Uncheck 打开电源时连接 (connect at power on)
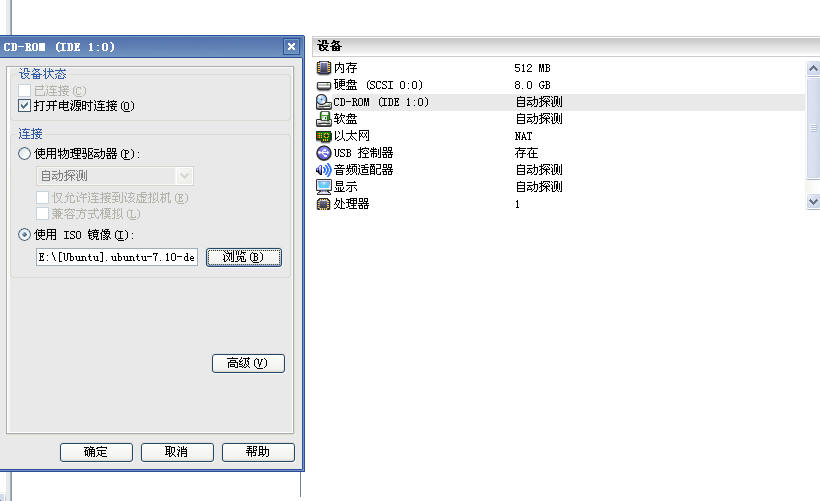The width and height of the screenshot is (820, 501). (24, 106)
